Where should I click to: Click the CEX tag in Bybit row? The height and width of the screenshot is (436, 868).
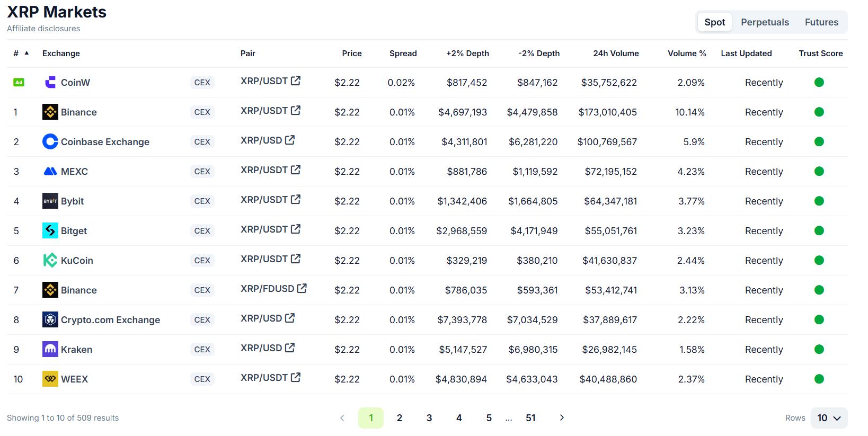click(202, 201)
